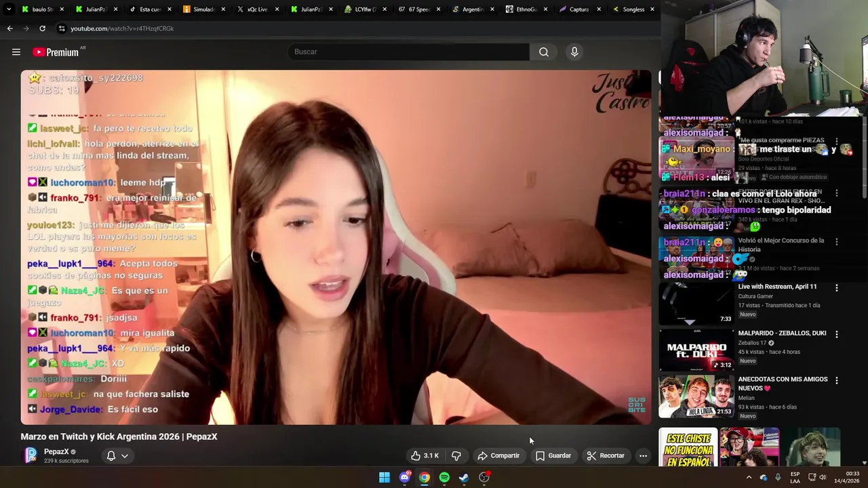The image size is (868, 488).
Task: Click the Cultura Gamer channel name
Action: point(755,296)
